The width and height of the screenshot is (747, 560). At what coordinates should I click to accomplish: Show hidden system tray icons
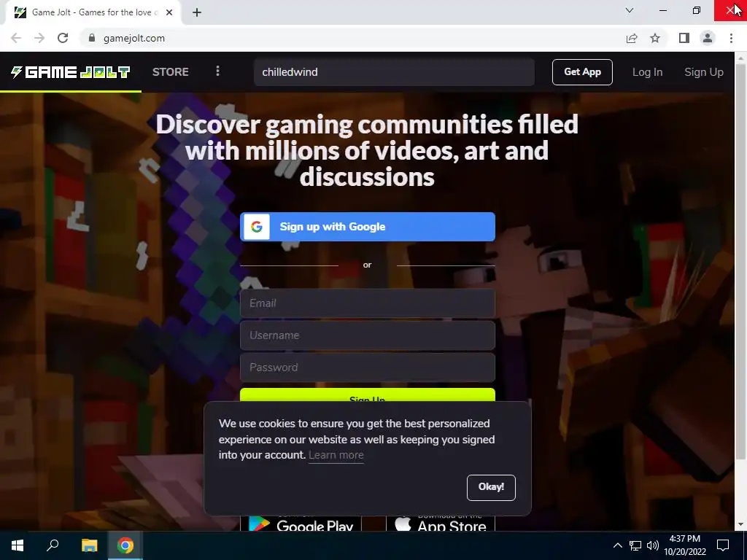(x=617, y=545)
